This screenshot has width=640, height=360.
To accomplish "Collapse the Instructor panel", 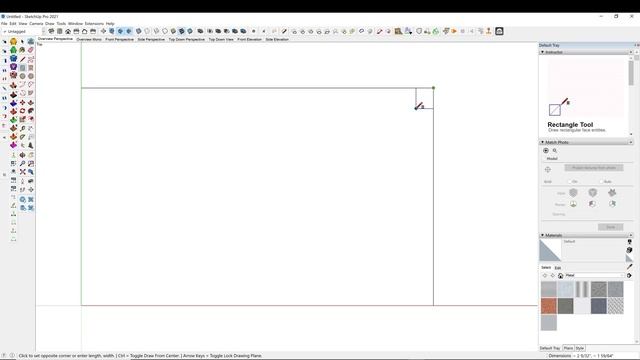I will (542, 52).
